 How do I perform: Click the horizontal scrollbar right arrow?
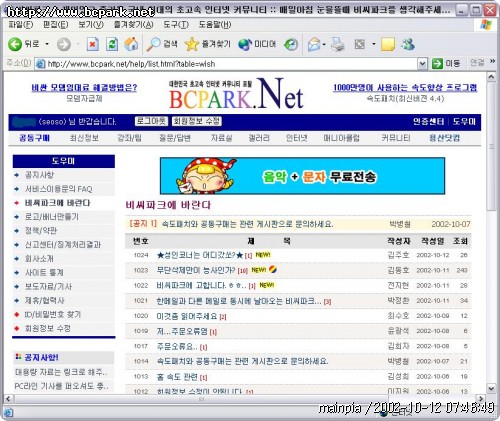(481, 399)
